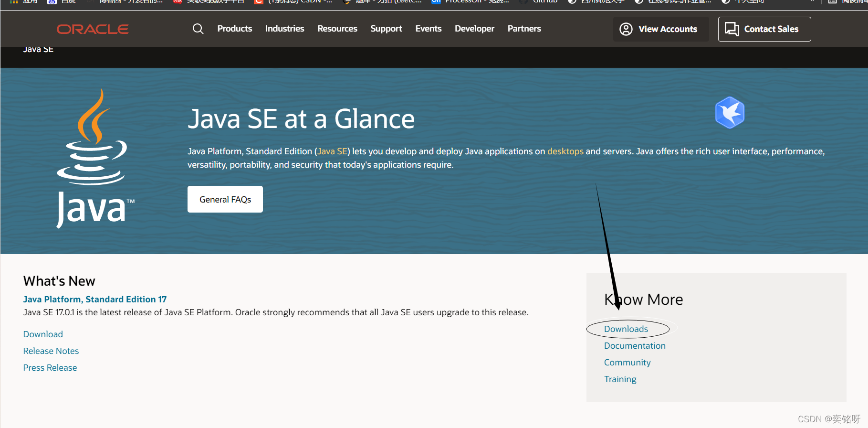Open the Release Notes link

click(51, 351)
